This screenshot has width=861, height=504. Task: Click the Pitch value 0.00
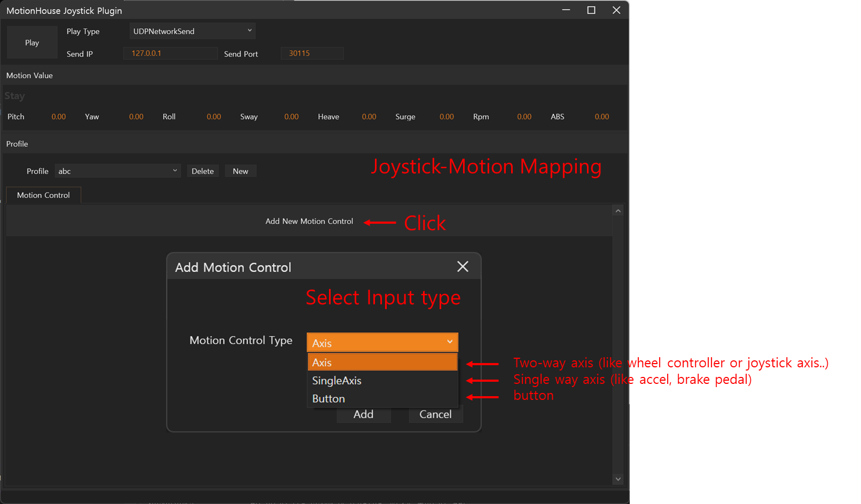pyautogui.click(x=59, y=116)
